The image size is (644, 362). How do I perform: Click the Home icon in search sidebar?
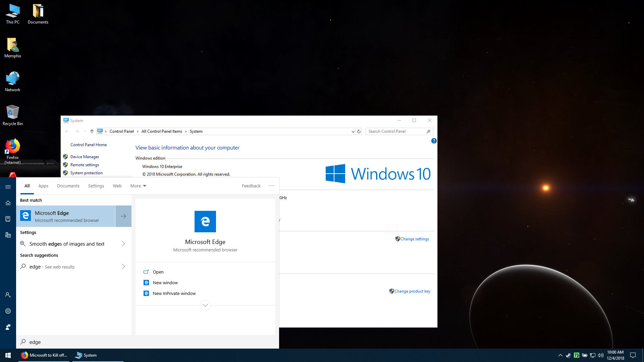[8, 203]
